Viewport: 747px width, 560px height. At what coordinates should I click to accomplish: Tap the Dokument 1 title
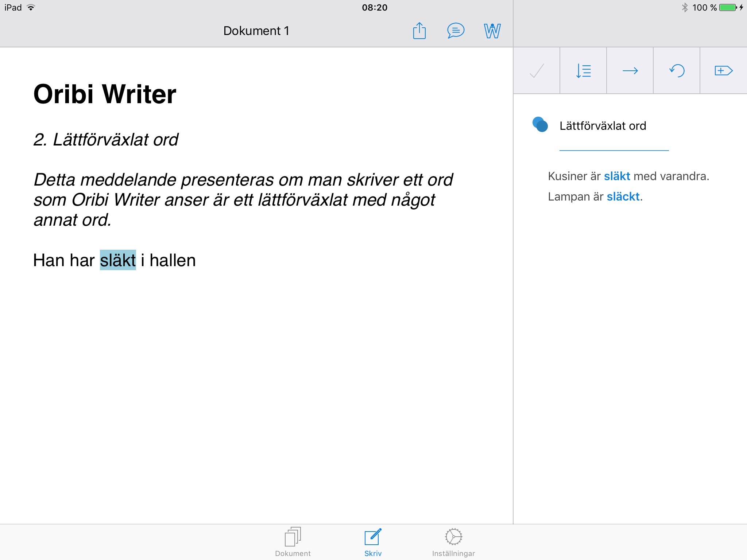(x=256, y=31)
